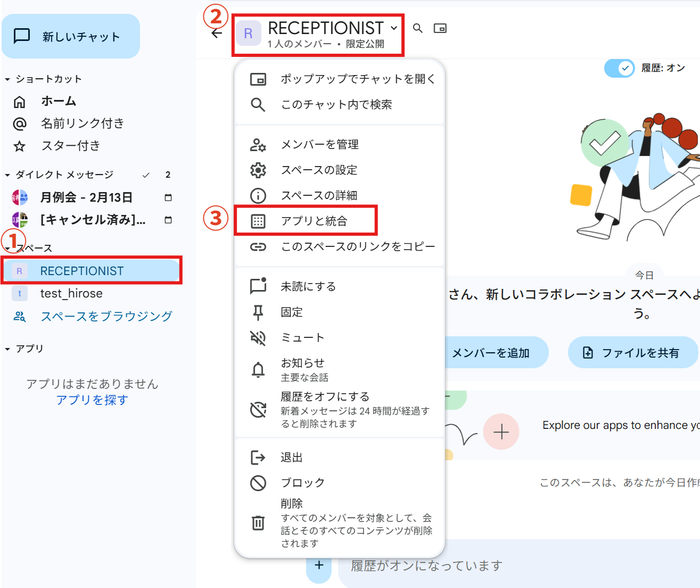Toggle the history (履歴: オン) switch
Image resolution: width=700 pixels, height=588 pixels.
[x=619, y=68]
